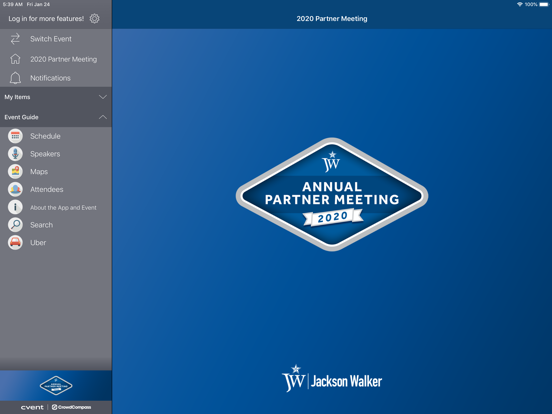
Task: Open the Speakers label
Action: [45, 154]
